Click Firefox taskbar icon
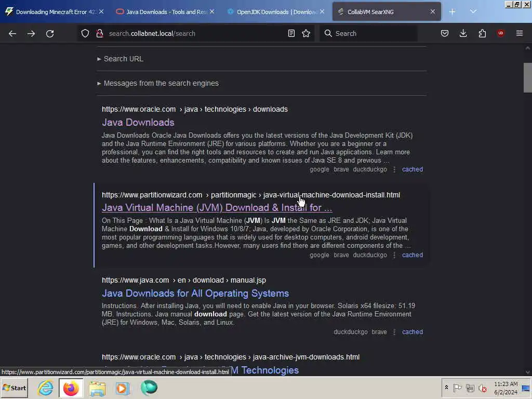The image size is (532, 399). coord(71,388)
